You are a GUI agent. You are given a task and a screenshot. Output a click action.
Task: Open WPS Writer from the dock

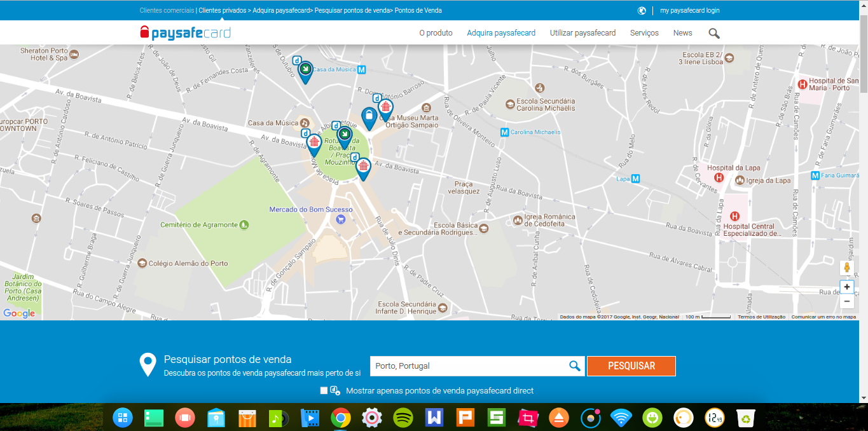[434, 418]
